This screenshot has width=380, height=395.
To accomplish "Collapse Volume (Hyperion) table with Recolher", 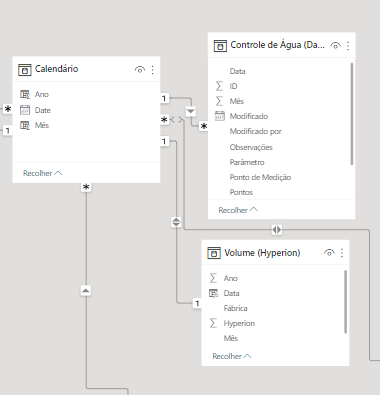I will point(232,356).
